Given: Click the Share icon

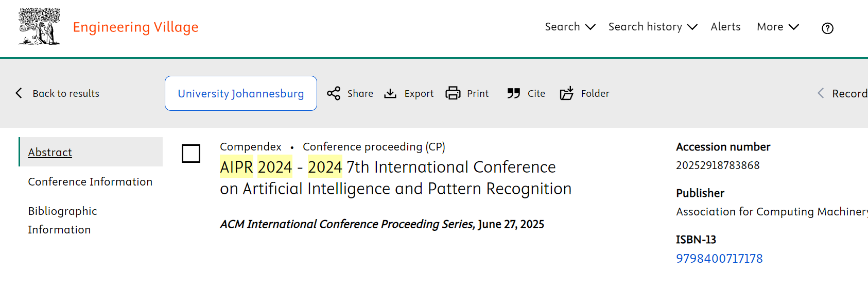Looking at the screenshot, I should [x=334, y=93].
